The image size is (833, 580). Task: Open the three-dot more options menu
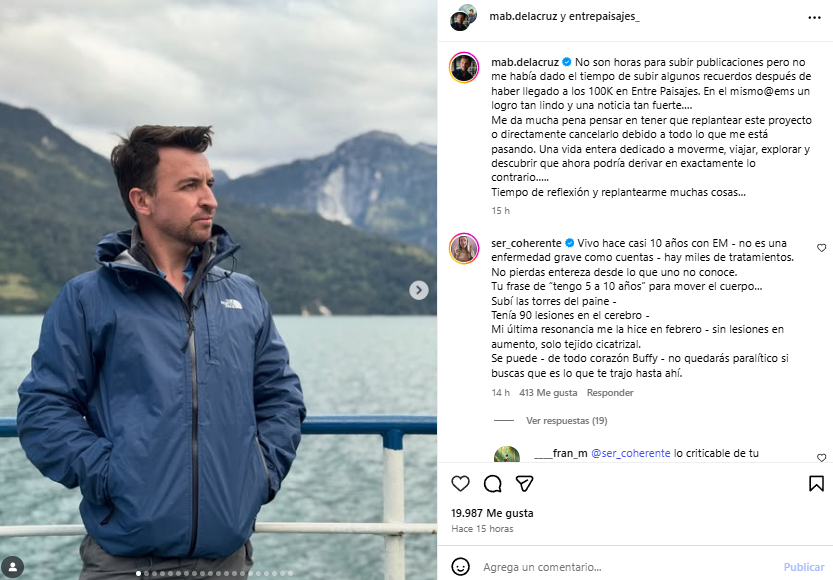(x=814, y=18)
